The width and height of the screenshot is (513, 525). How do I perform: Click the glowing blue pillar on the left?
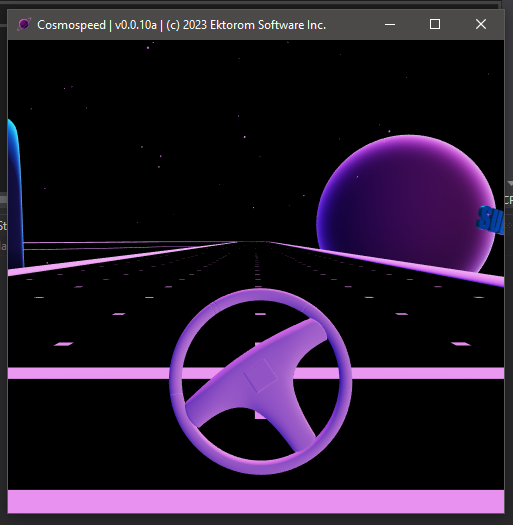15,193
